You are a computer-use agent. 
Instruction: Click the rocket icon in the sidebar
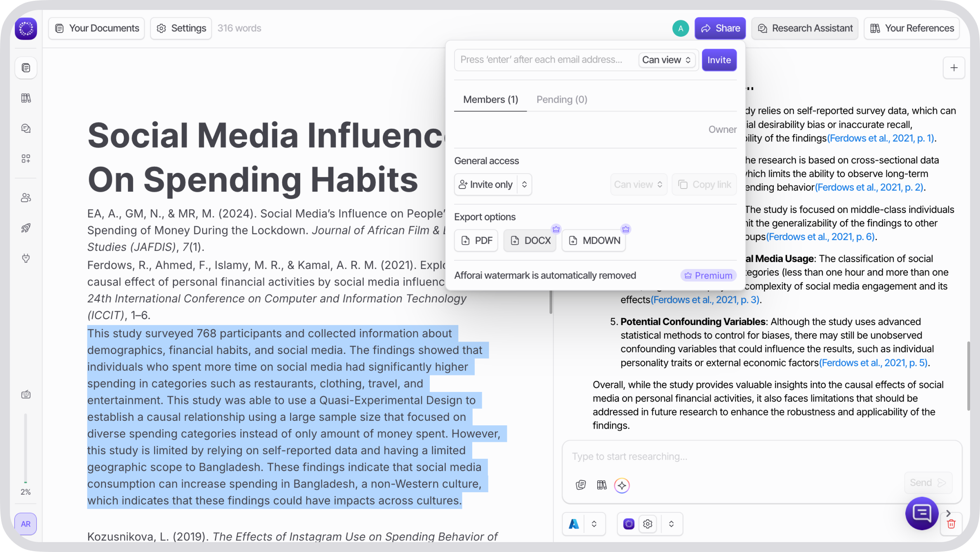point(26,228)
